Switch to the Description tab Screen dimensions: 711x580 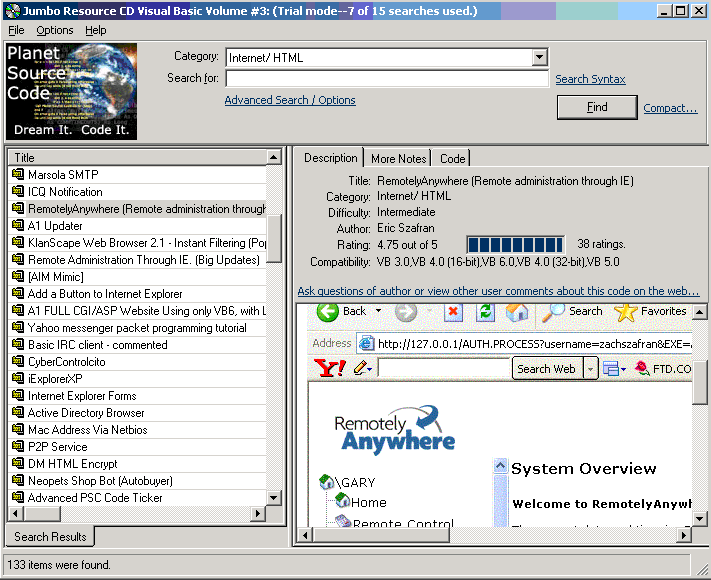click(331, 158)
